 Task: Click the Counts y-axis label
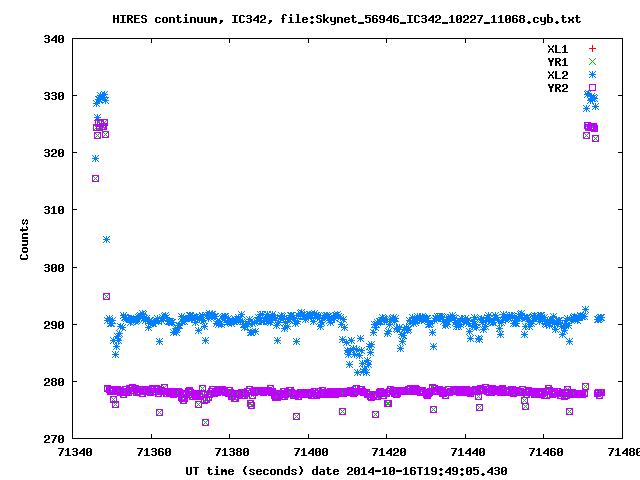(24, 239)
